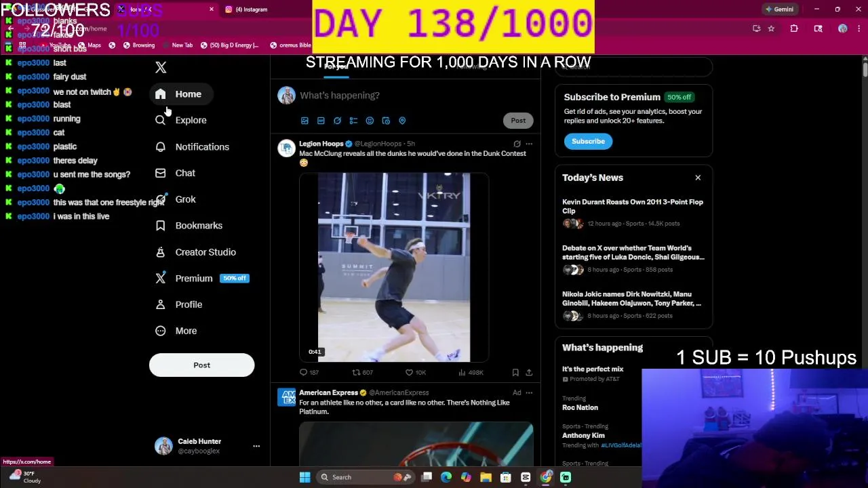The height and width of the screenshot is (488, 868).
Task: Click the gray Post button in composer
Action: click(518, 121)
